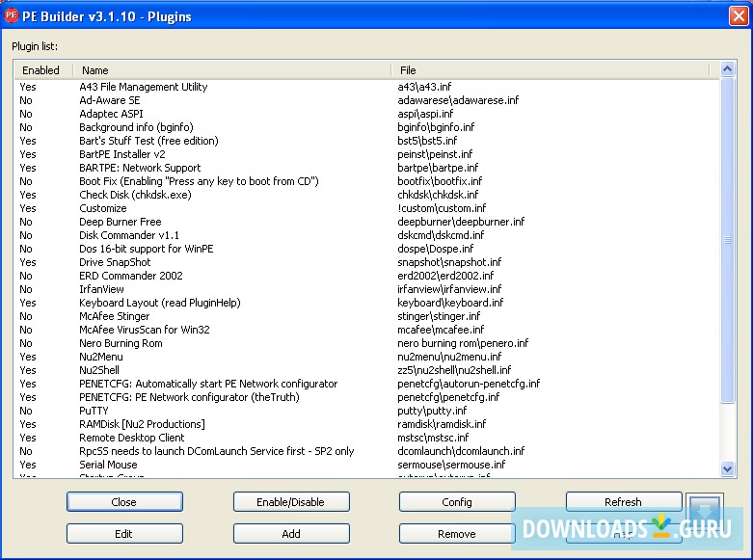Click the scrollbar up arrow

click(x=727, y=69)
